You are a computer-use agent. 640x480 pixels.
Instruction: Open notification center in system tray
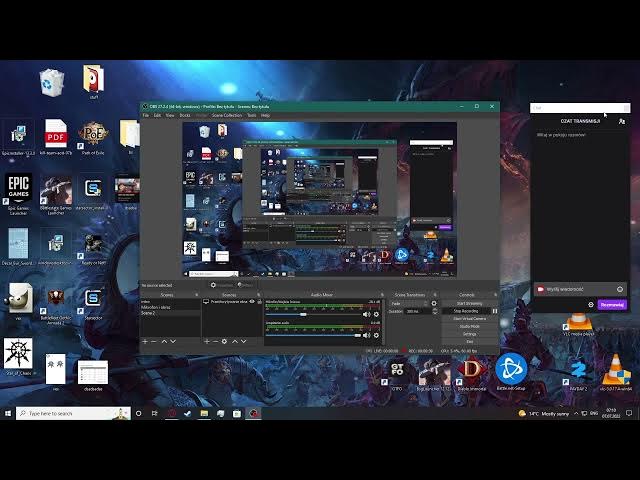pos(629,413)
